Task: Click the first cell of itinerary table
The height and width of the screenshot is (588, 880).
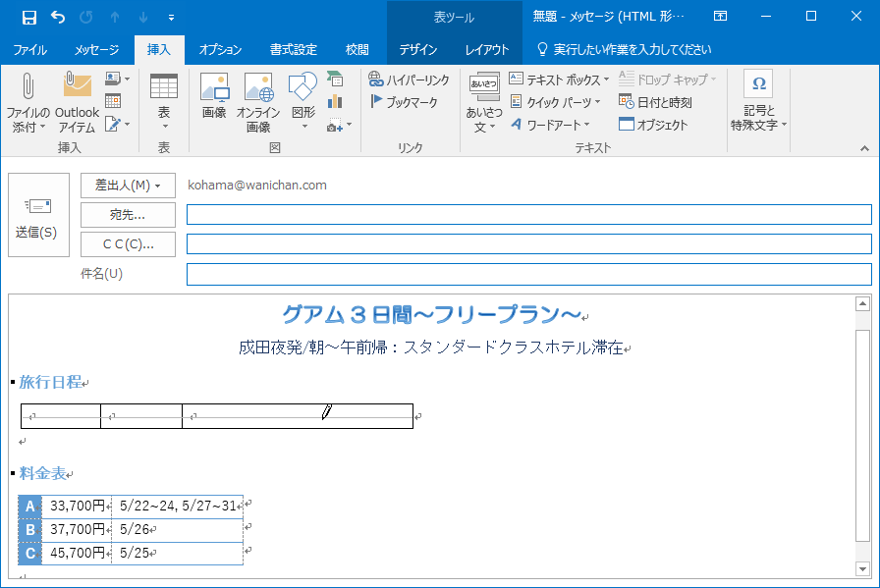Action: 61,416
